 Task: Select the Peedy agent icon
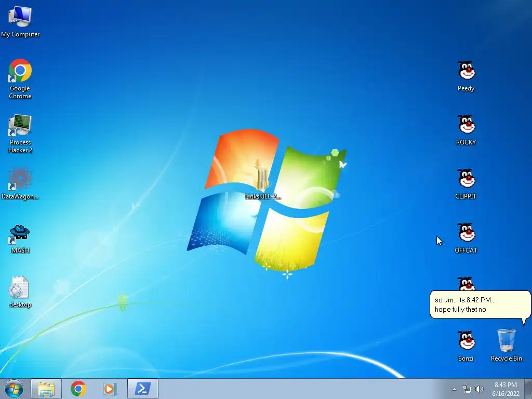[466, 76]
